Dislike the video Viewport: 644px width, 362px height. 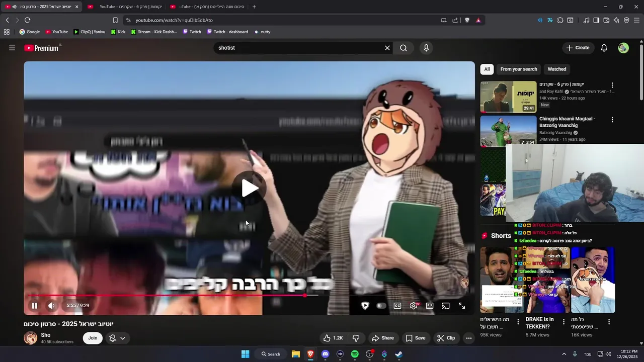356,338
